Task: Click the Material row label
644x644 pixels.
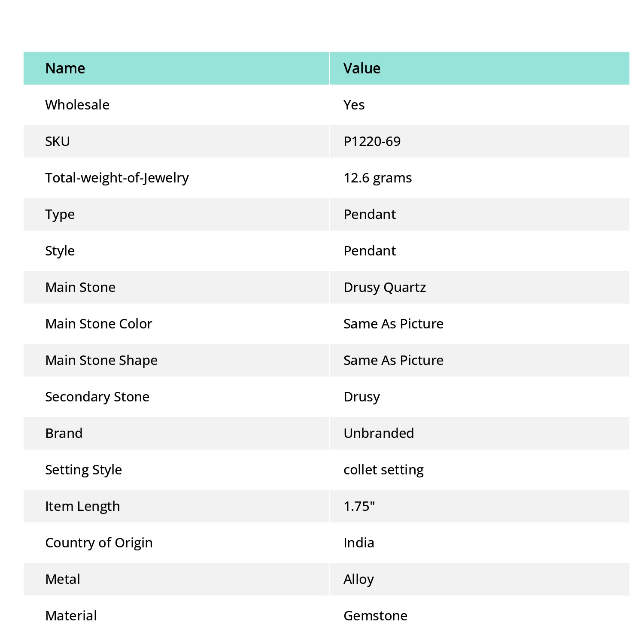Action: (71, 616)
